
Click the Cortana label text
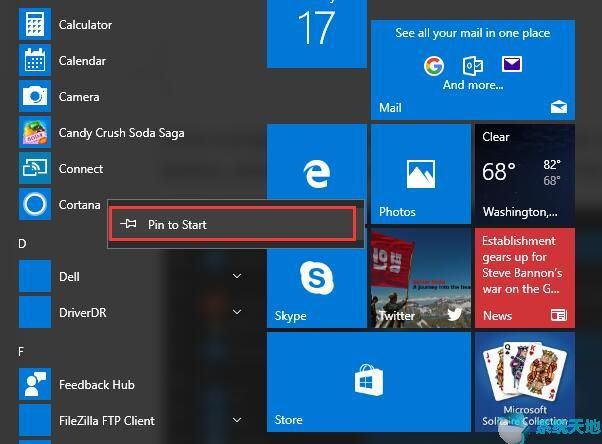click(79, 205)
